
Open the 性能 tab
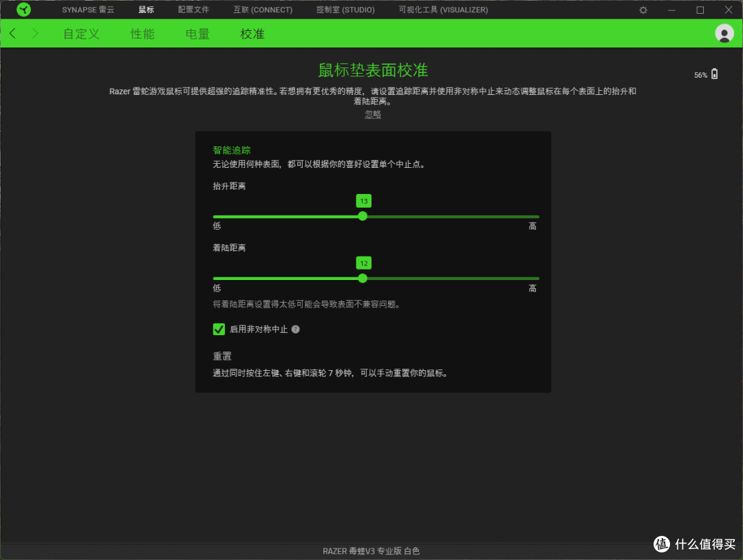[142, 33]
